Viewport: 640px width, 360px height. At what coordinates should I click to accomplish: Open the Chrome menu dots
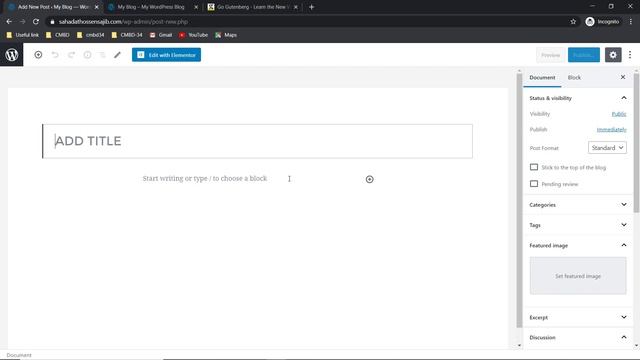[631, 22]
